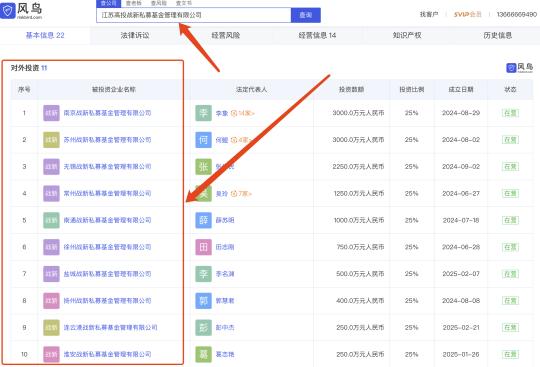The image size is (540, 367).
Task: Click the 郭 legal representative avatar
Action: click(x=204, y=301)
